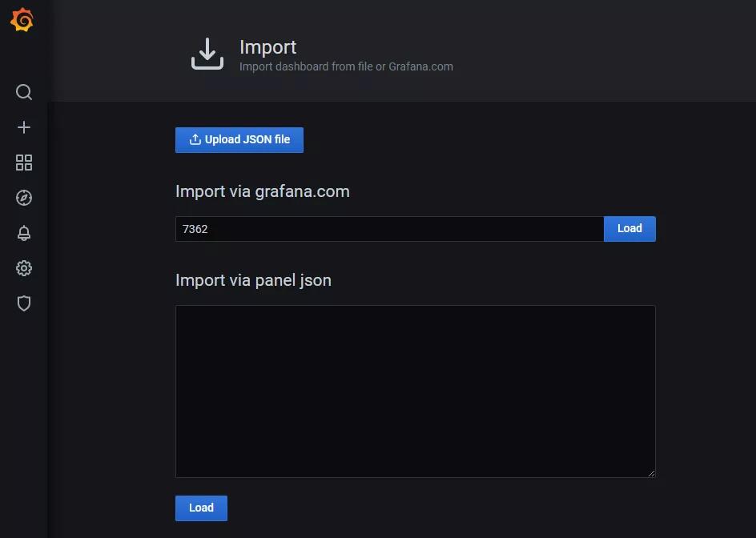This screenshot has height=538, width=756.
Task: Load the dashboard from the grafana.com ID
Action: (x=629, y=229)
